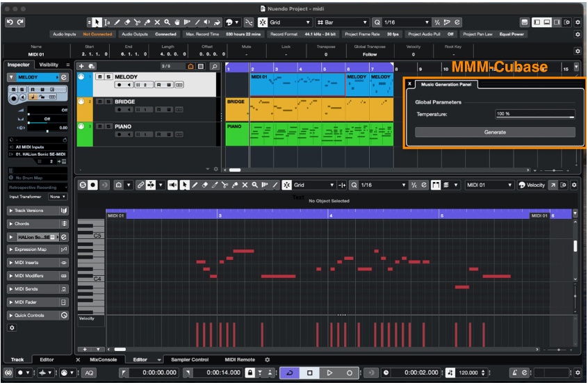The width and height of the screenshot is (588, 385).
Task: Mute the BRIDGE track
Action: click(99, 102)
